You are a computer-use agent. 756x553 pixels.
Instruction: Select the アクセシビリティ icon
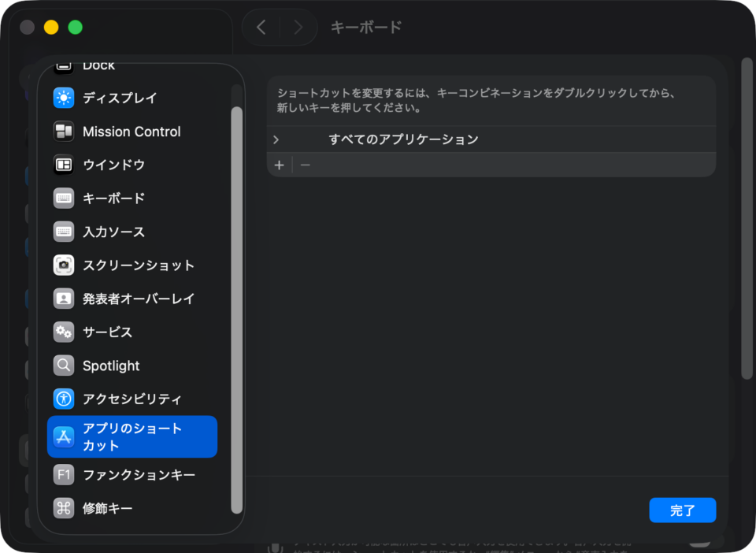pos(64,399)
